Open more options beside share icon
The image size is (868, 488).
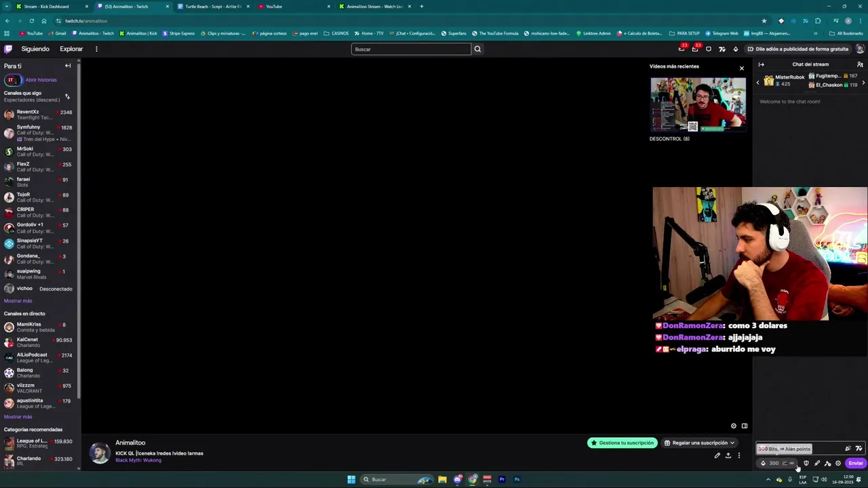739,455
